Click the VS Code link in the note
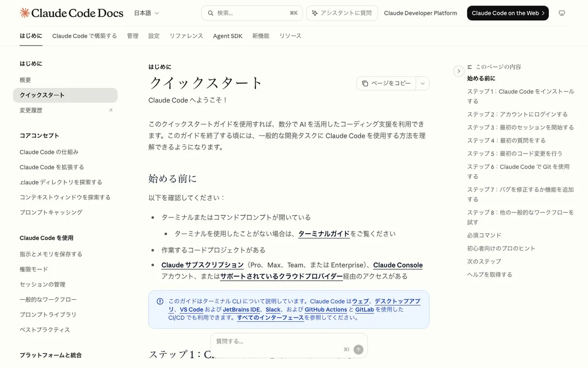 (x=192, y=310)
